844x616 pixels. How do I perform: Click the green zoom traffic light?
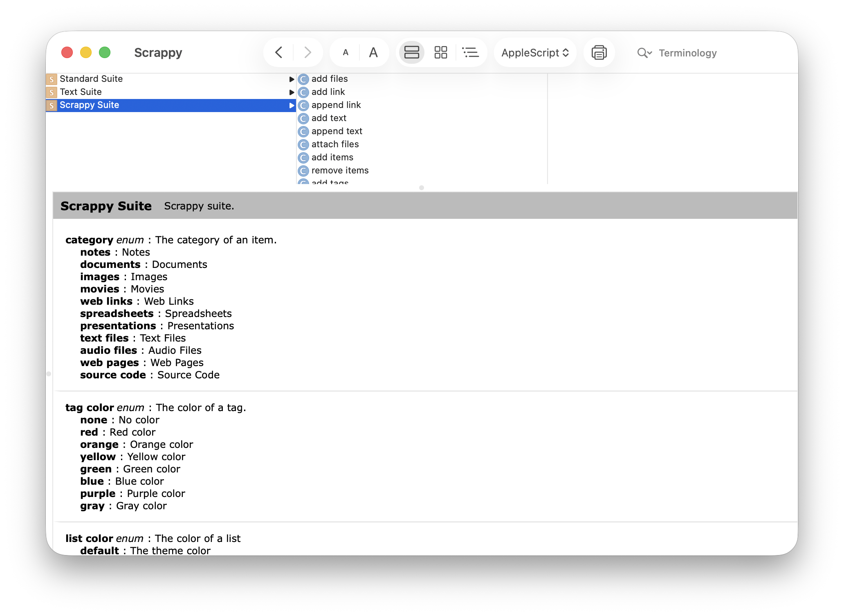[105, 52]
